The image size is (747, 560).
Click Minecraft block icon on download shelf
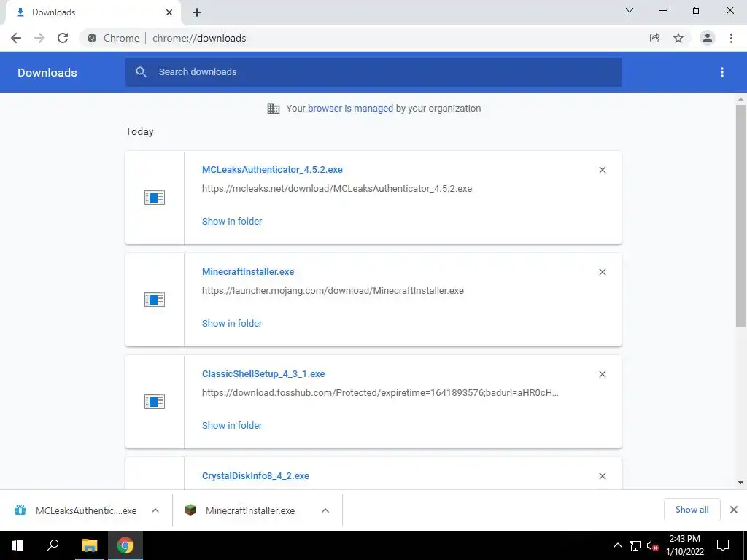coord(190,510)
